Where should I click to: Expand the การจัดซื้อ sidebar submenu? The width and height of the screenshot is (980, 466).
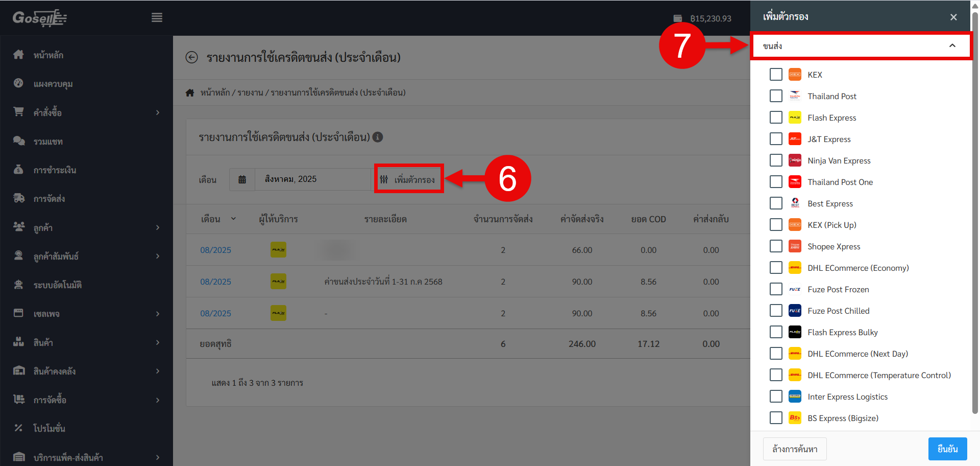(x=158, y=400)
